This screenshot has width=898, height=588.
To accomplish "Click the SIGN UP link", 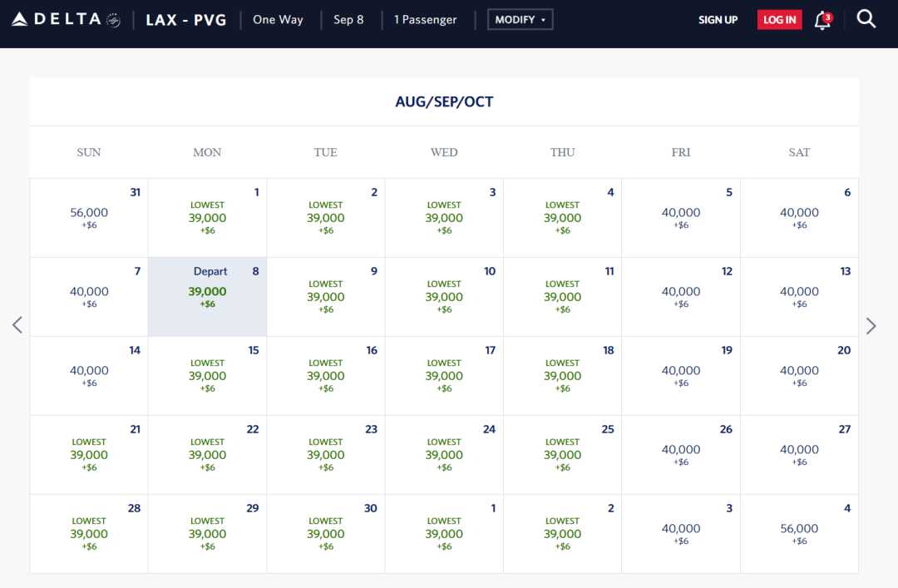I will tap(718, 20).
